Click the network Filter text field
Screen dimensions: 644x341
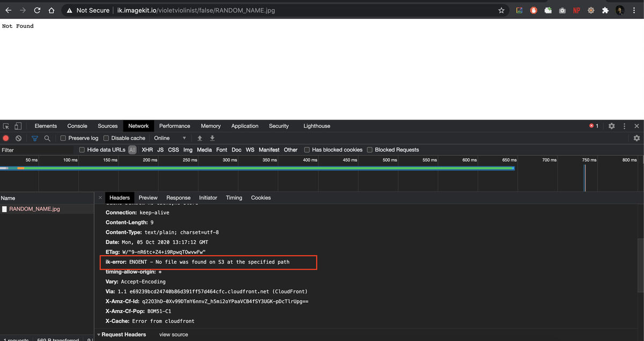(38, 150)
